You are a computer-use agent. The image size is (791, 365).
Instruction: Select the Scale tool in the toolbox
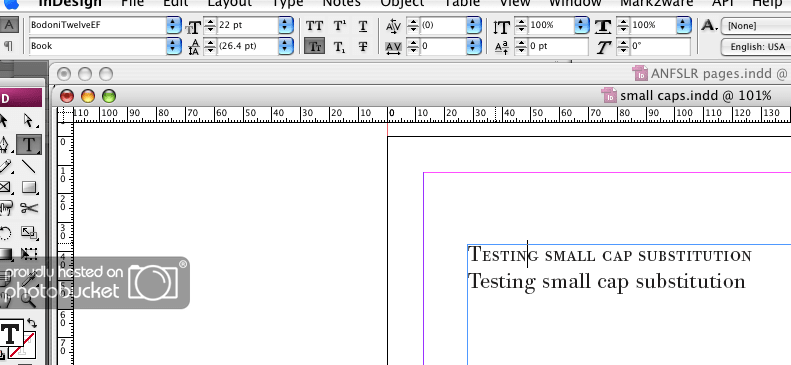tap(29, 233)
